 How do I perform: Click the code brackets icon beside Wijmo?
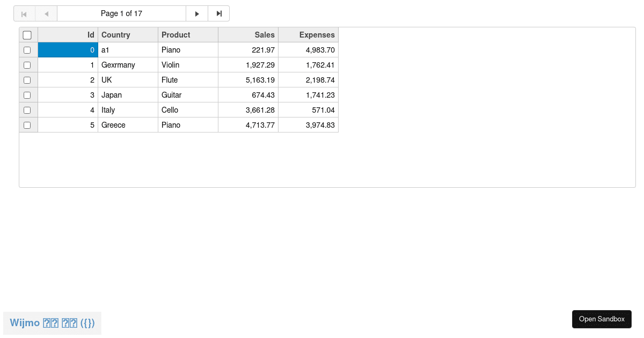coord(89,323)
